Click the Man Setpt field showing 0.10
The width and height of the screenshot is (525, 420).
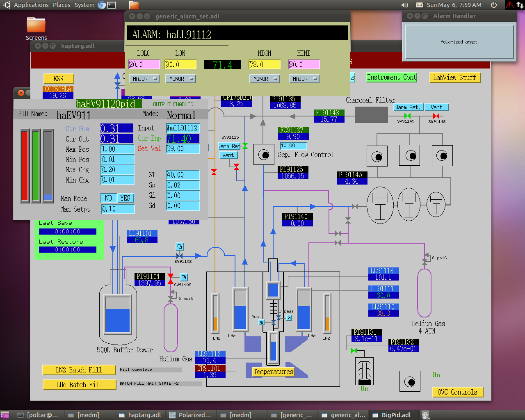[118, 209]
